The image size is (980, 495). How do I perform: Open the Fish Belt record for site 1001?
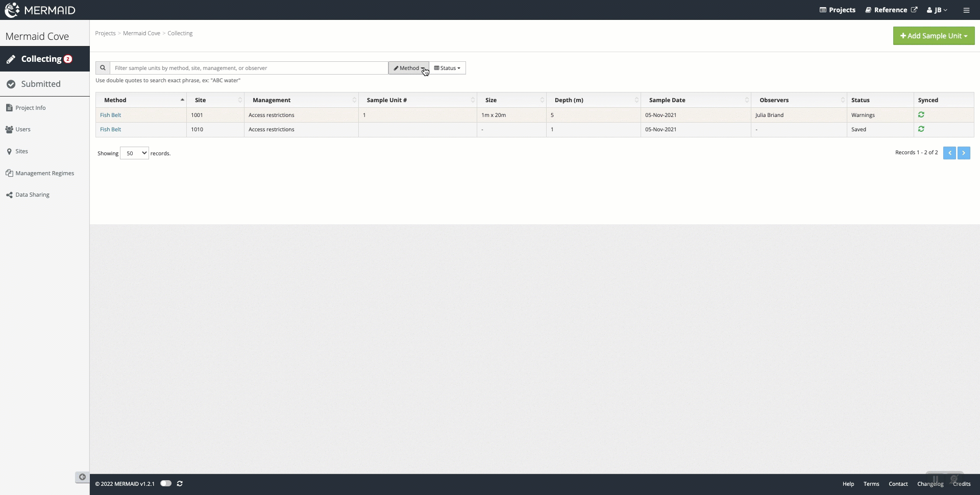pyautogui.click(x=110, y=115)
